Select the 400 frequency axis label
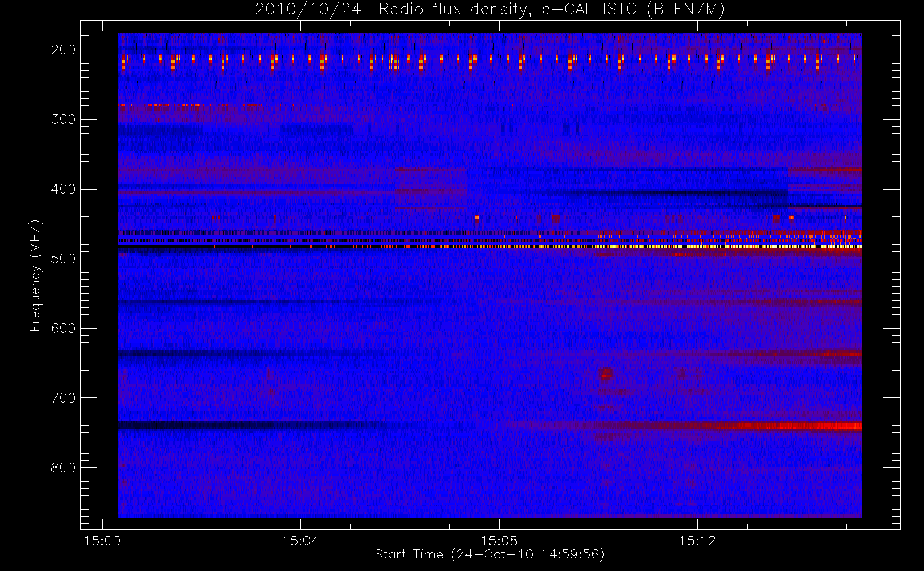924x571 pixels. tap(63, 189)
